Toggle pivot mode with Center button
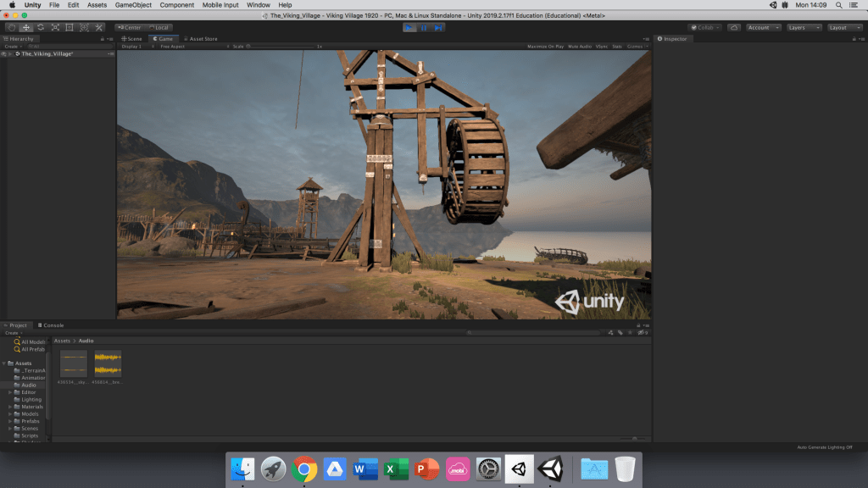This screenshot has height=488, width=868. (130, 27)
